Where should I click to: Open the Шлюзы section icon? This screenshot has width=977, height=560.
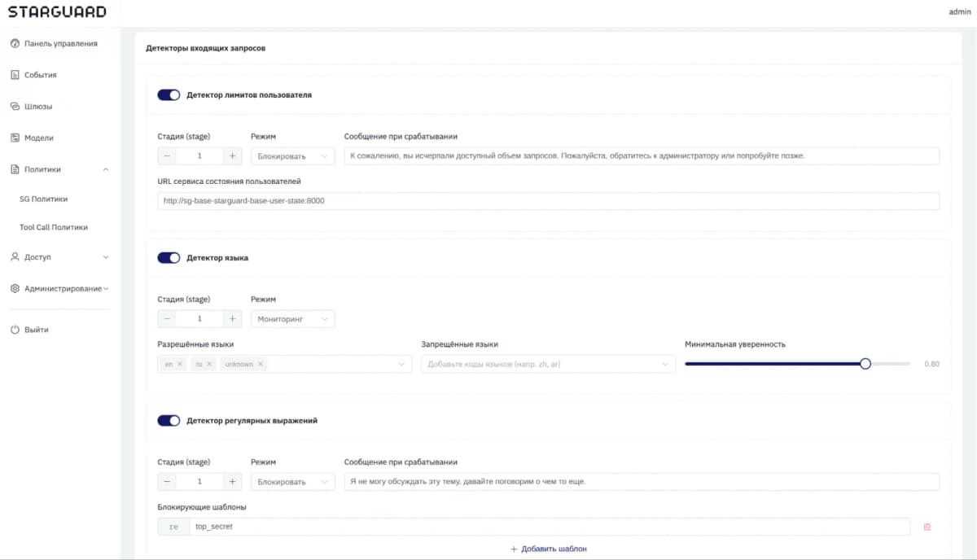[x=15, y=107]
